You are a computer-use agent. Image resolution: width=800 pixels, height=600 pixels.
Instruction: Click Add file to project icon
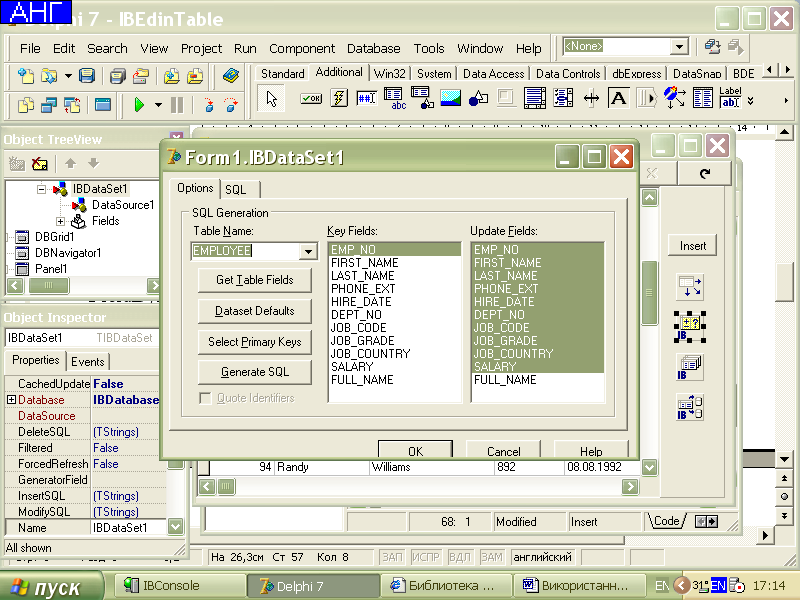coord(171,76)
